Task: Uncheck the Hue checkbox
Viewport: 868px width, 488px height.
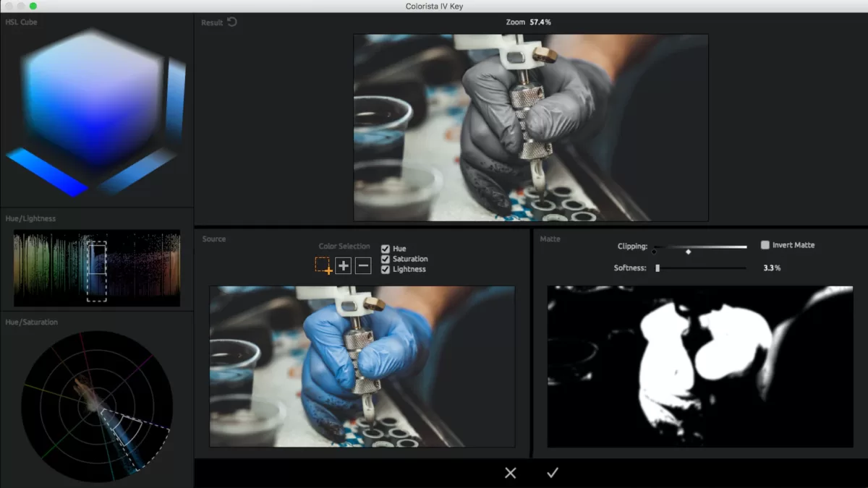Action: [x=386, y=249]
